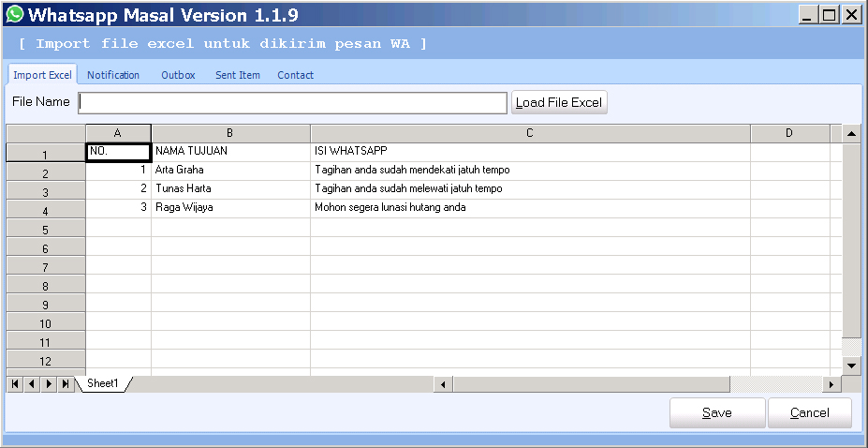Select column D header
Image resolution: width=868 pixels, height=448 pixels.
(790, 133)
